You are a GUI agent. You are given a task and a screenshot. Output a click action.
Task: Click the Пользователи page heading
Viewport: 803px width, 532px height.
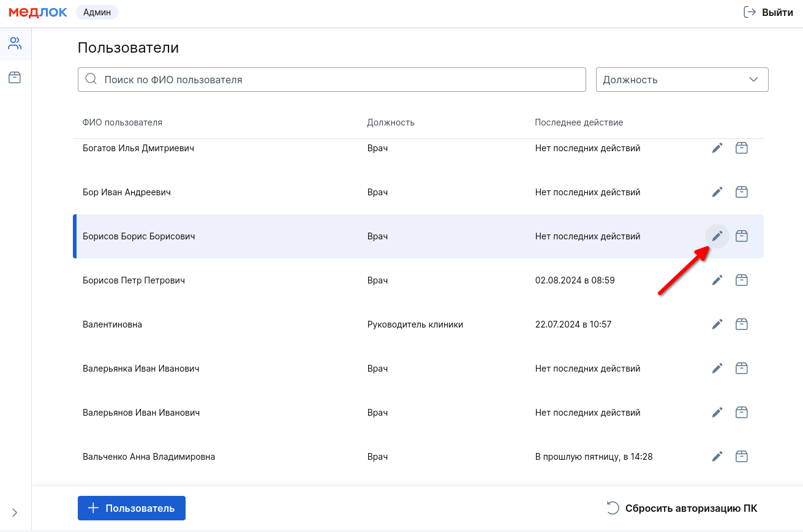coord(129,48)
